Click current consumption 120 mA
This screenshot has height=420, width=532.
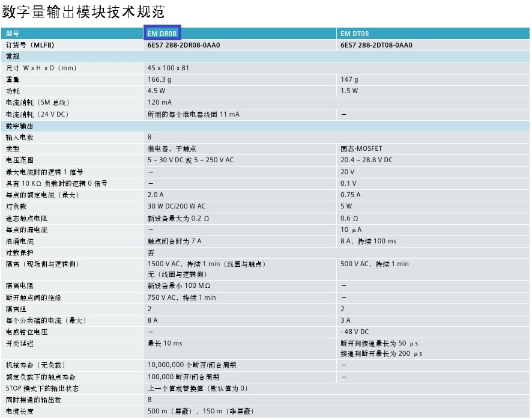[x=160, y=102]
